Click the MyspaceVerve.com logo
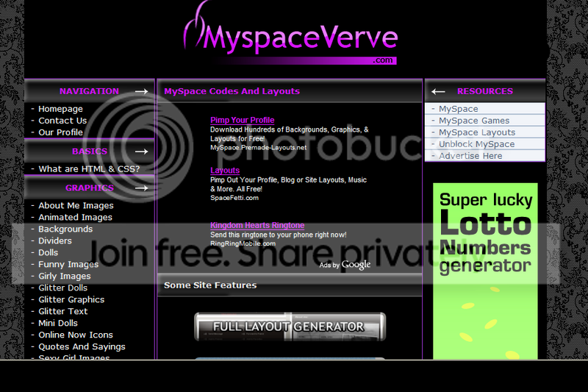The width and height of the screenshot is (588, 392). coord(290,34)
